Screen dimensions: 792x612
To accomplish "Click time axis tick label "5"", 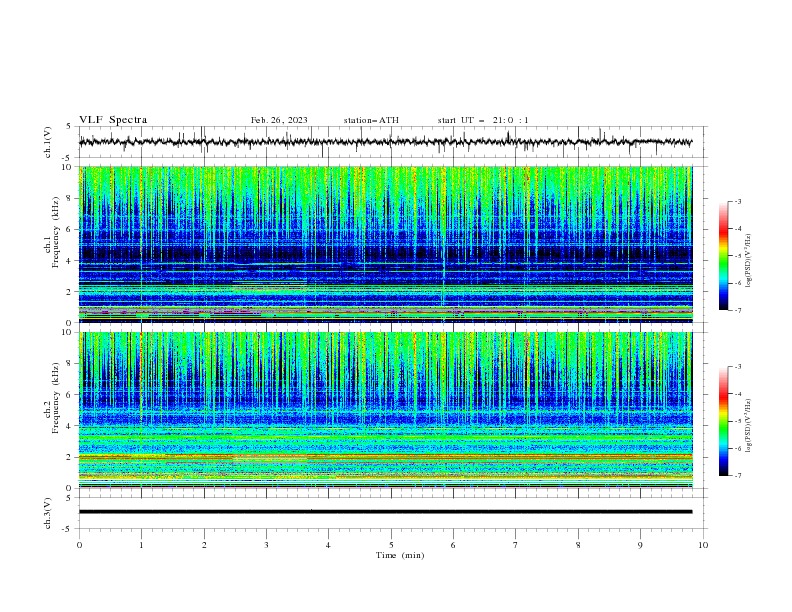I will 391,545.
